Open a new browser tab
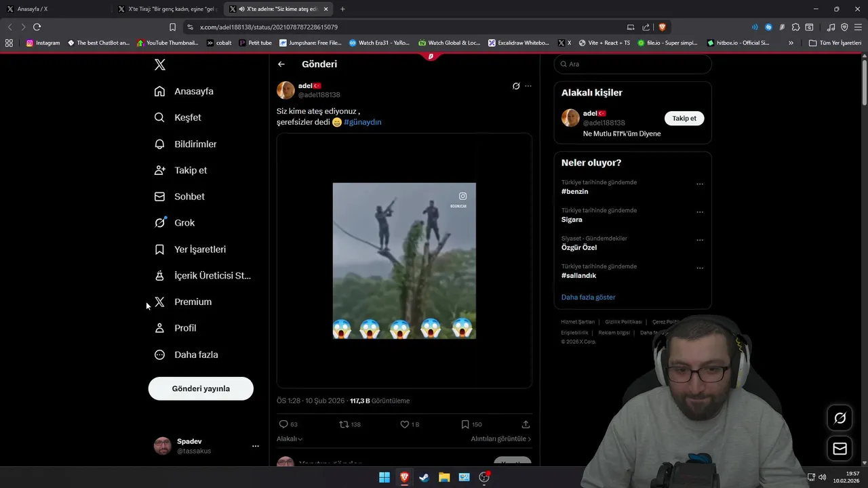 point(342,9)
